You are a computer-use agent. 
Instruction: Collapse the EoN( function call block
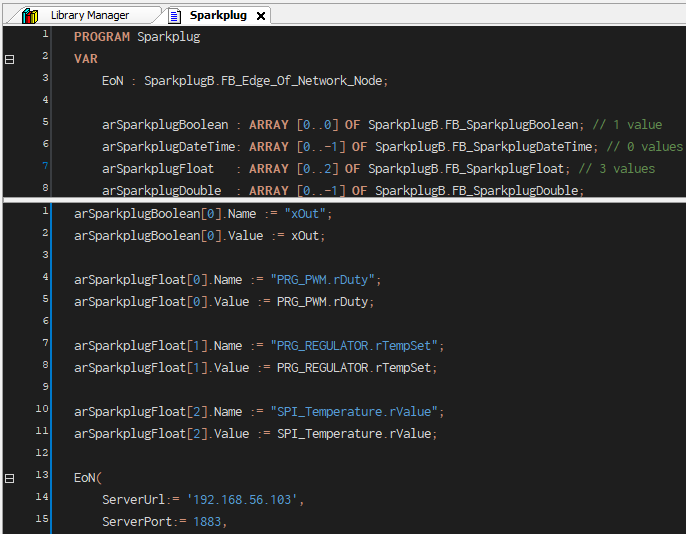10,478
